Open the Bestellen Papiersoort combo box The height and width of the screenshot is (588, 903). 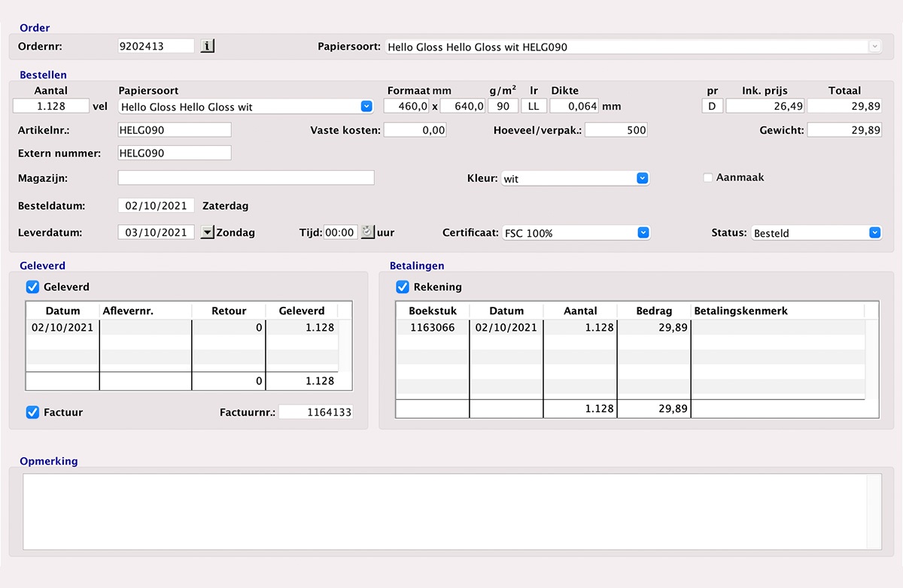(246, 107)
